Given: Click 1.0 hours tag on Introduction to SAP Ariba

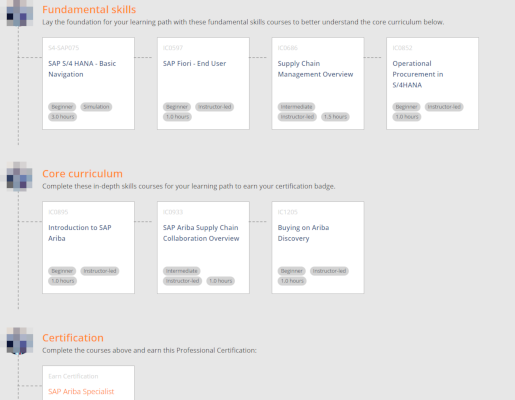Looking at the screenshot, I should coord(63,281).
